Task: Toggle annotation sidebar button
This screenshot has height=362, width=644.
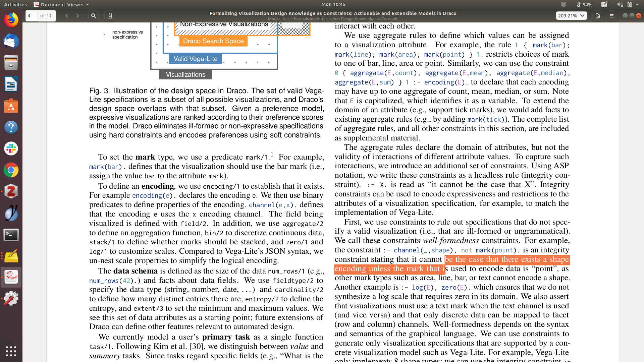Action: click(x=110, y=16)
